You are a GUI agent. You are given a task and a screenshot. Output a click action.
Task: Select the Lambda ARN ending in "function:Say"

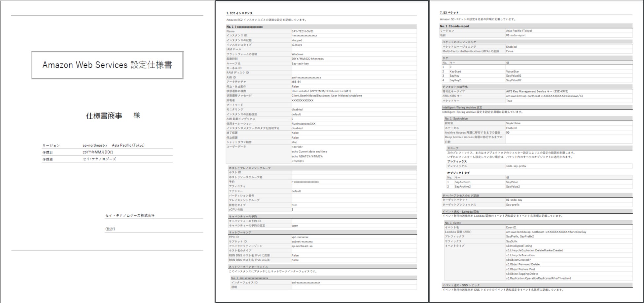pyautogui.click(x=546, y=232)
